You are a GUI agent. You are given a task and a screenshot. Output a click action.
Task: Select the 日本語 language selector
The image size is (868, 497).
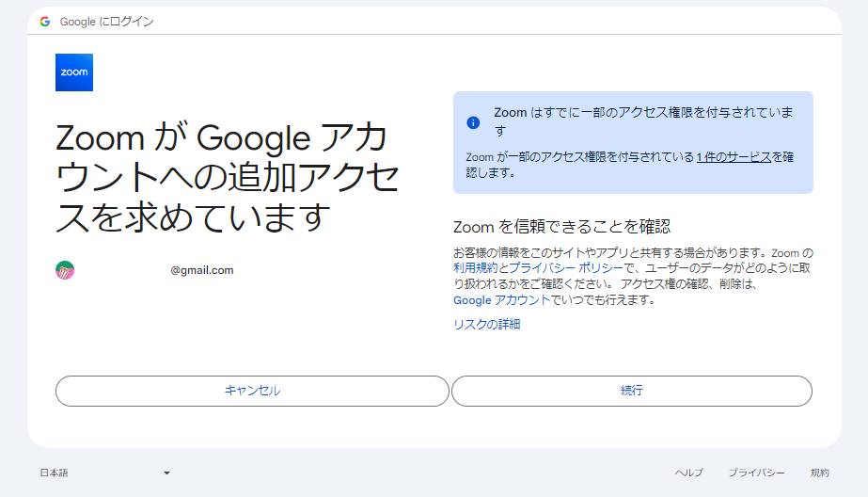pos(55,473)
